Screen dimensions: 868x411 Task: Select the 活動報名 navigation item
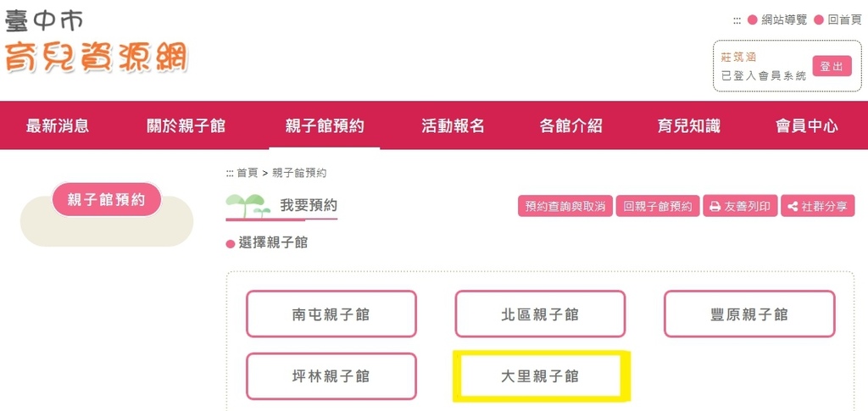click(x=453, y=126)
